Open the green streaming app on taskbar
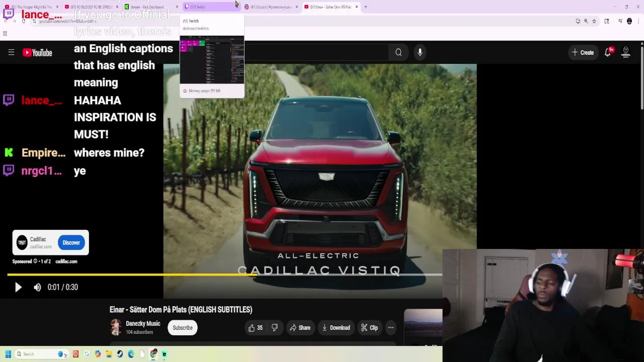The height and width of the screenshot is (362, 644). click(164, 354)
